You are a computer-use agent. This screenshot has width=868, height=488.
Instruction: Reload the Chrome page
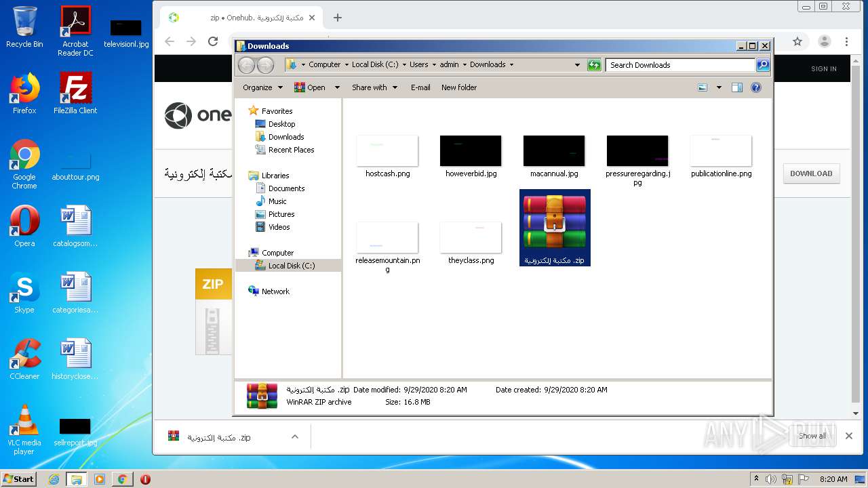point(213,41)
